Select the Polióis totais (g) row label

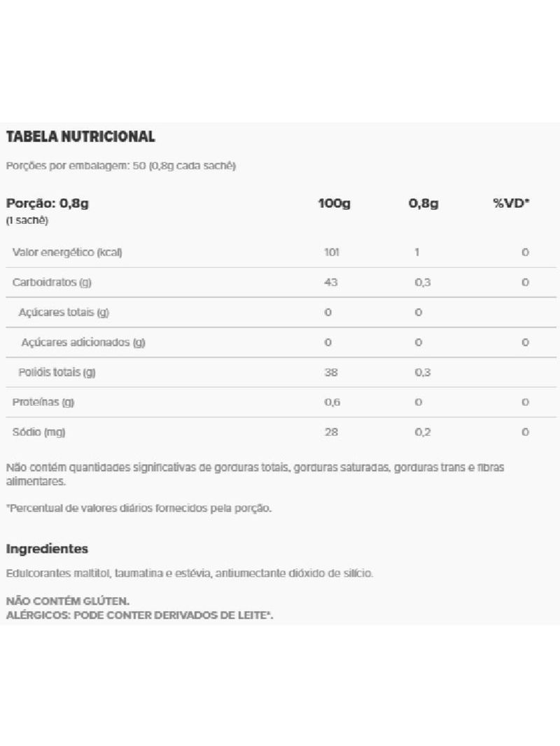[x=57, y=372]
